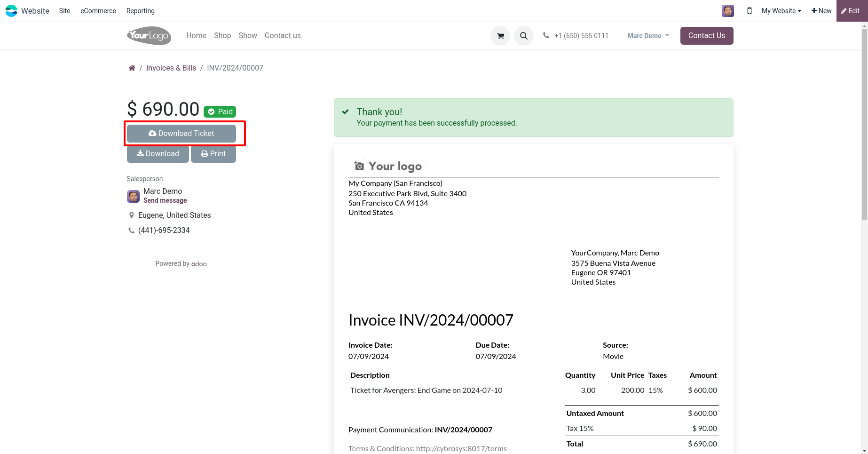The image size is (868, 454).
Task: Click the shopping cart icon
Action: point(500,36)
